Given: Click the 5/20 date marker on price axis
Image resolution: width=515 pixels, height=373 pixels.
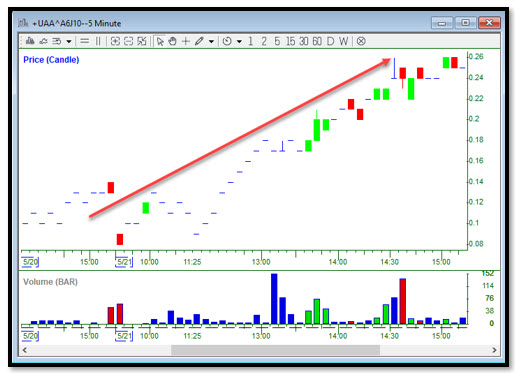Looking at the screenshot, I should coord(30,262).
